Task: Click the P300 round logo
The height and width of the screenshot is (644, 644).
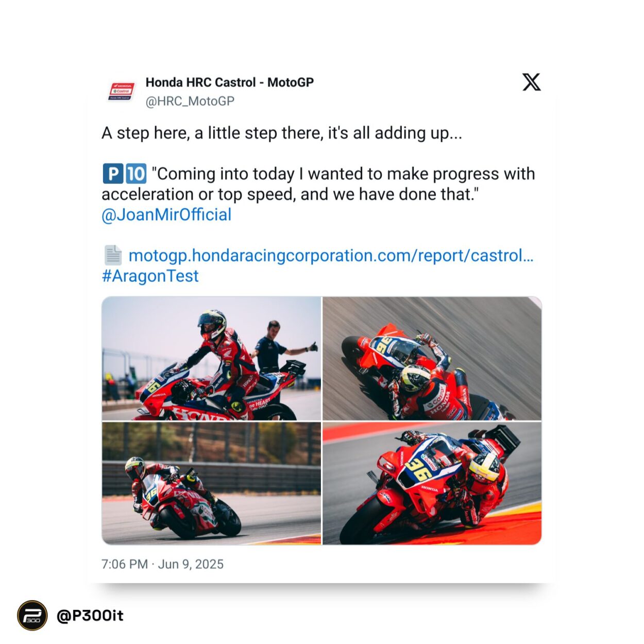Action: coord(32,615)
